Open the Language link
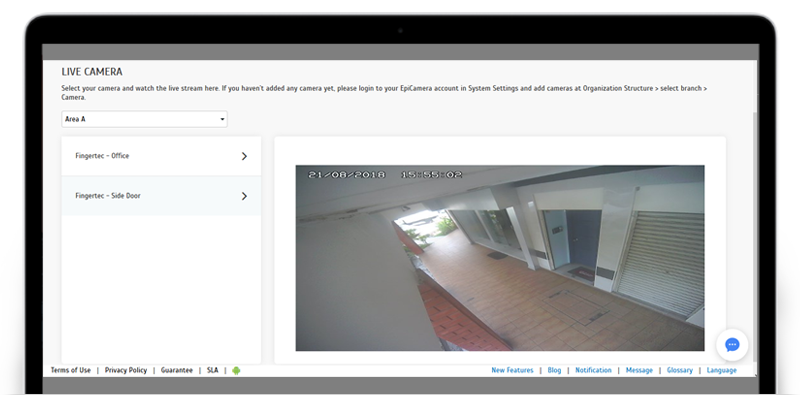This screenshot has height=395, width=800. pyautogui.click(x=721, y=370)
